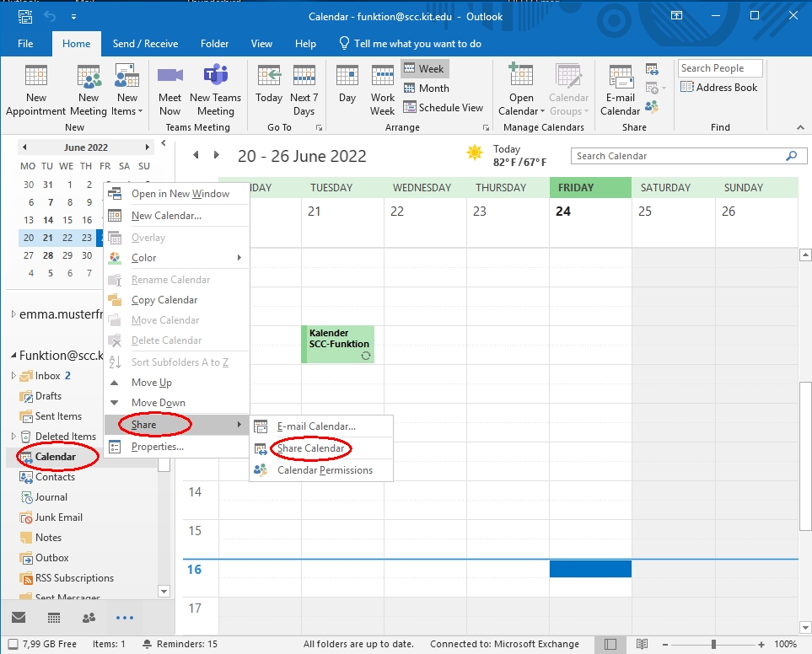Open the People view in the navigation bar

(89, 618)
